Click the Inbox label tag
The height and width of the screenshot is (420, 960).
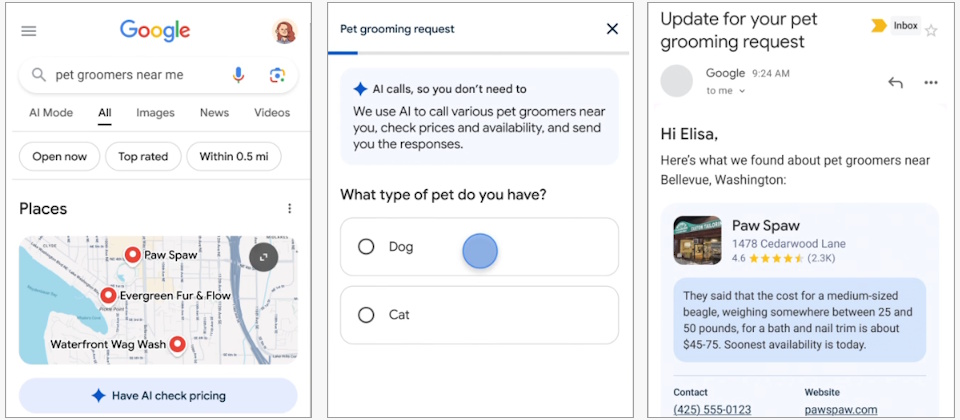906,26
